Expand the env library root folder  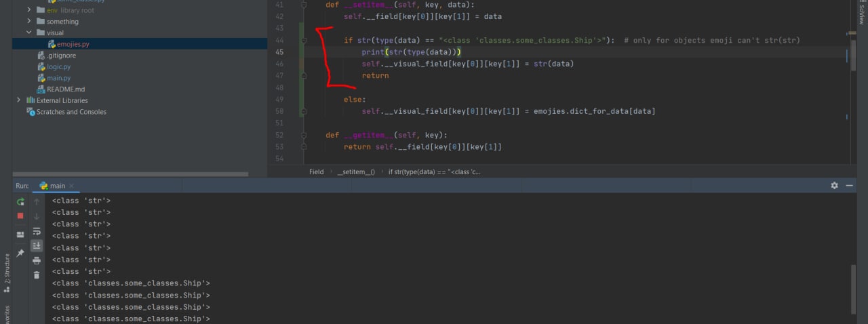tap(29, 10)
